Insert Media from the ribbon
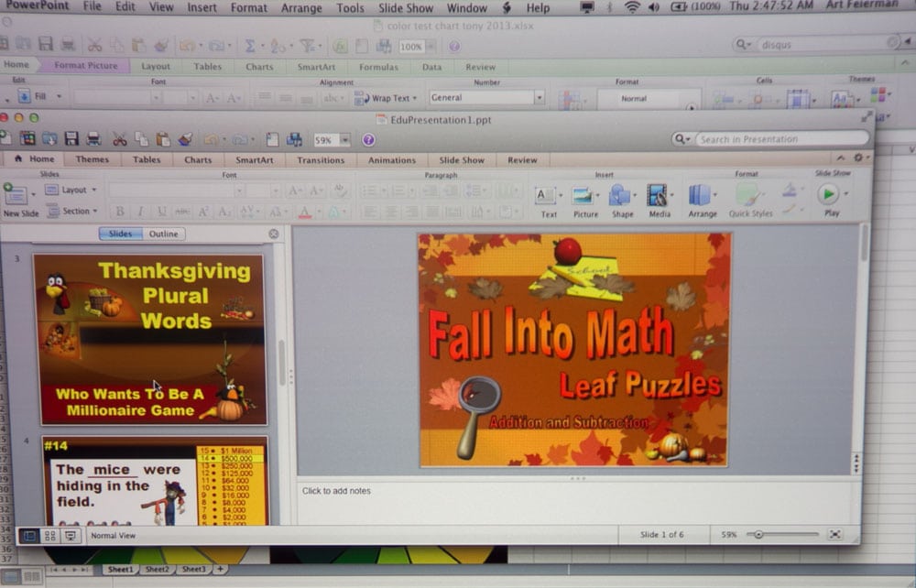 click(657, 196)
